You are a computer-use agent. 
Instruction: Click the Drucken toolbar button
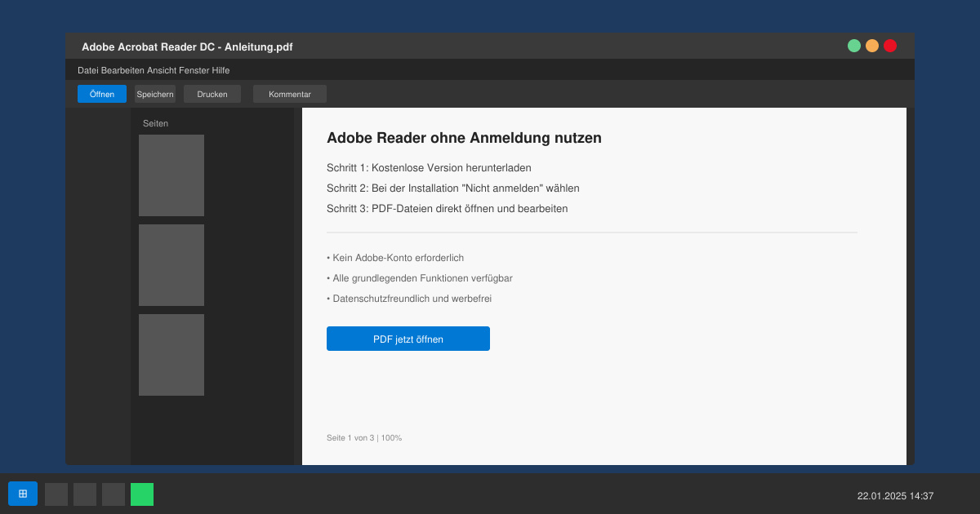(x=212, y=94)
